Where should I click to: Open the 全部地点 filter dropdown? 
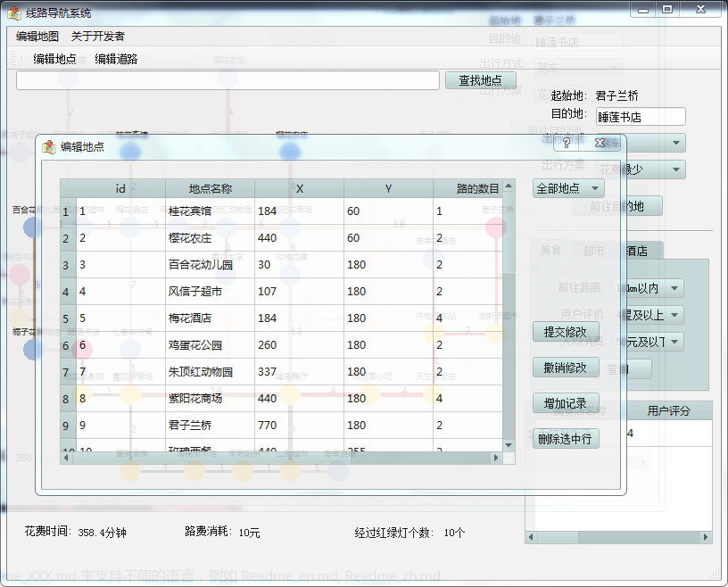[x=568, y=188]
